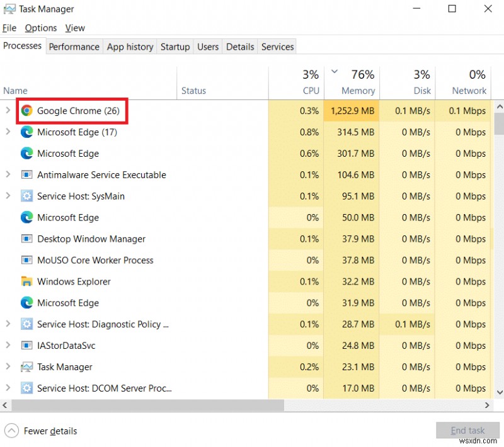Image resolution: width=504 pixels, height=447 pixels.
Task: Click the horizontal scrollbar right arrow
Action: [x=487, y=405]
